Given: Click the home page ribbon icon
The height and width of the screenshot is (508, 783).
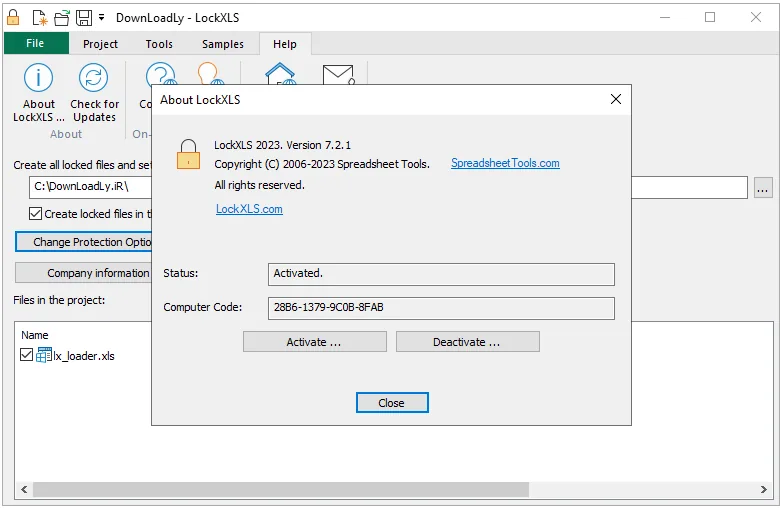Looking at the screenshot, I should 280,73.
